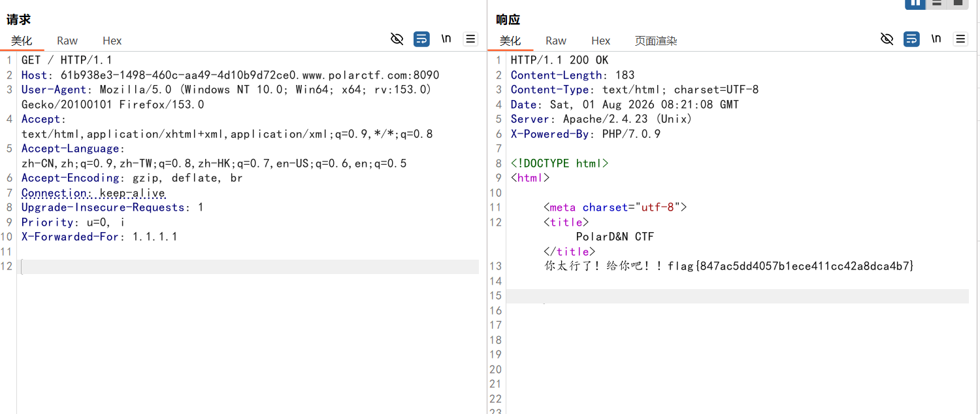Viewport: 980px width, 414px height.
Task: Click the meta charset line in response
Action: click(x=615, y=207)
